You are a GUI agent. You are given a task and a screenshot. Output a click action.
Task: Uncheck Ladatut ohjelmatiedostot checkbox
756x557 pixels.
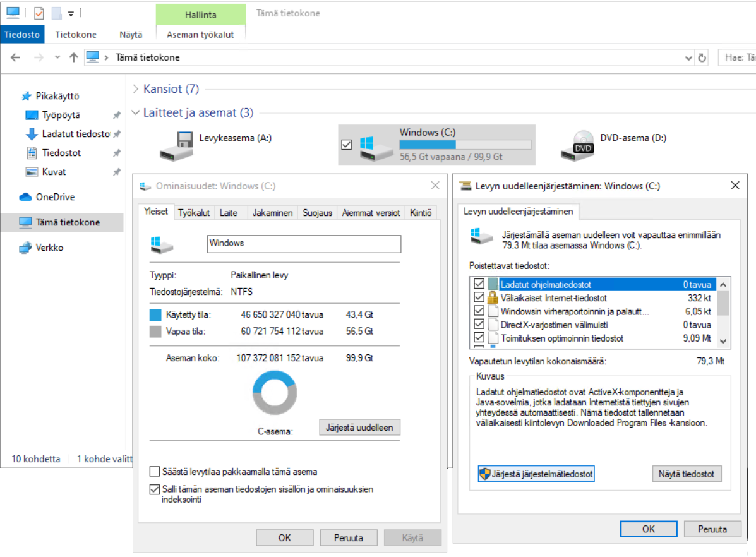(479, 284)
